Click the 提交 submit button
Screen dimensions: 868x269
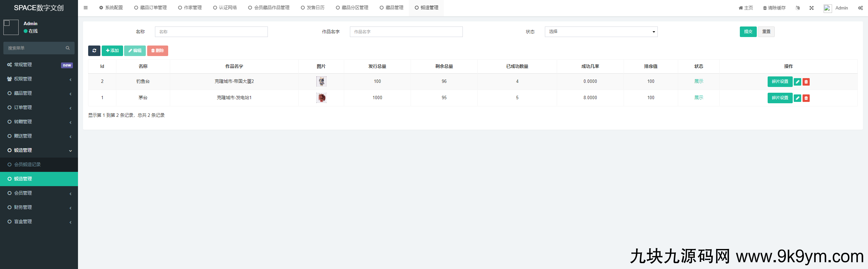tap(748, 32)
